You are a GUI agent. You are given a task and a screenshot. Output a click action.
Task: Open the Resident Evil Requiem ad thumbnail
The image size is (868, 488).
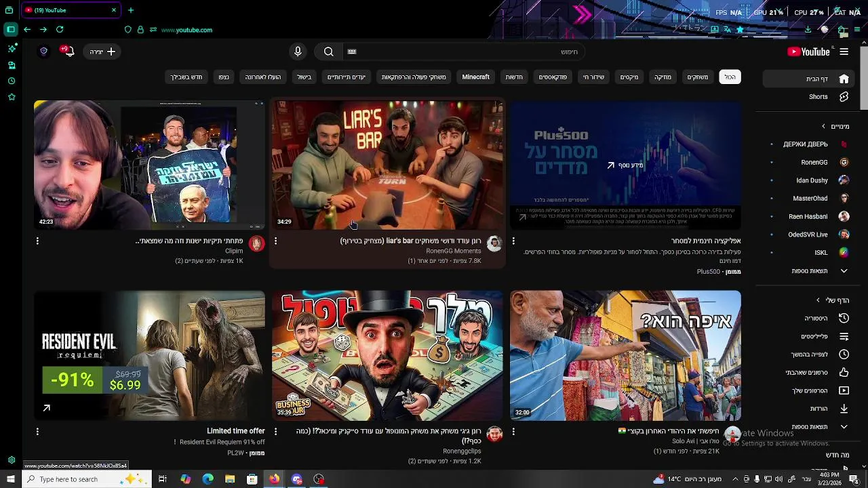(149, 355)
